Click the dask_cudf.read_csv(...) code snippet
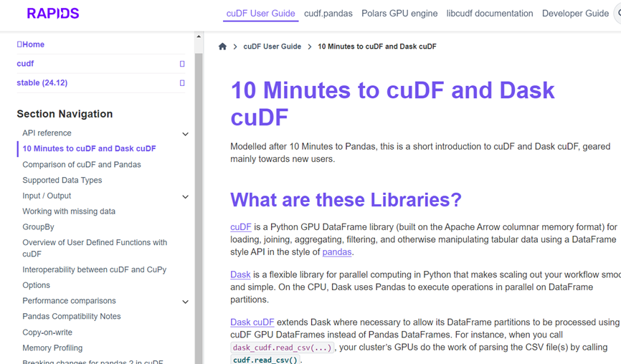The image size is (621, 364). [282, 348]
